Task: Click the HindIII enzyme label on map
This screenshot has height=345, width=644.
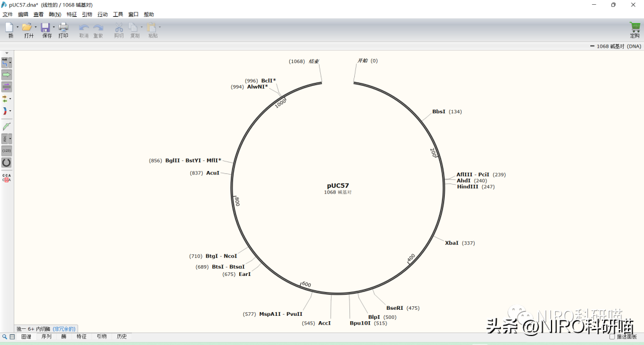Action: 467,187
